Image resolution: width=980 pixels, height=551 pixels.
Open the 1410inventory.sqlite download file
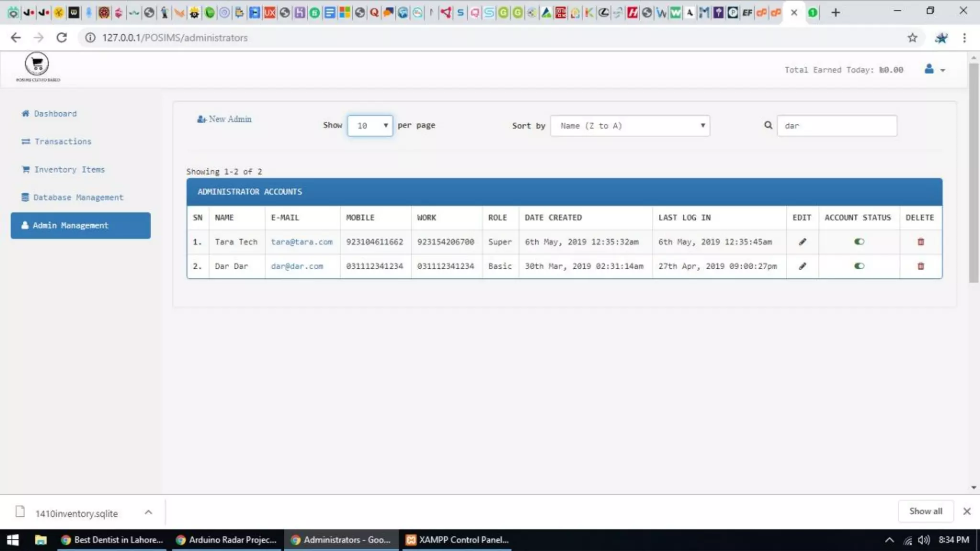click(76, 513)
